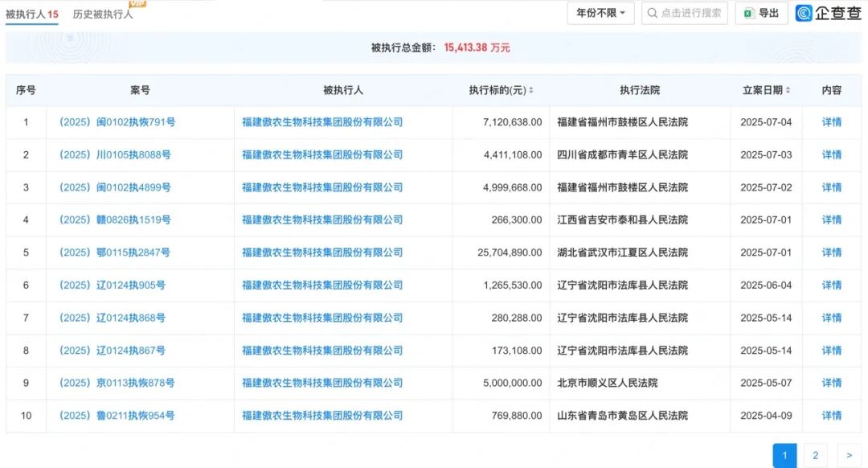The width and height of the screenshot is (868, 468).
Task: Open 详情 for row 6 dated 2025-06-04
Action: (x=832, y=285)
